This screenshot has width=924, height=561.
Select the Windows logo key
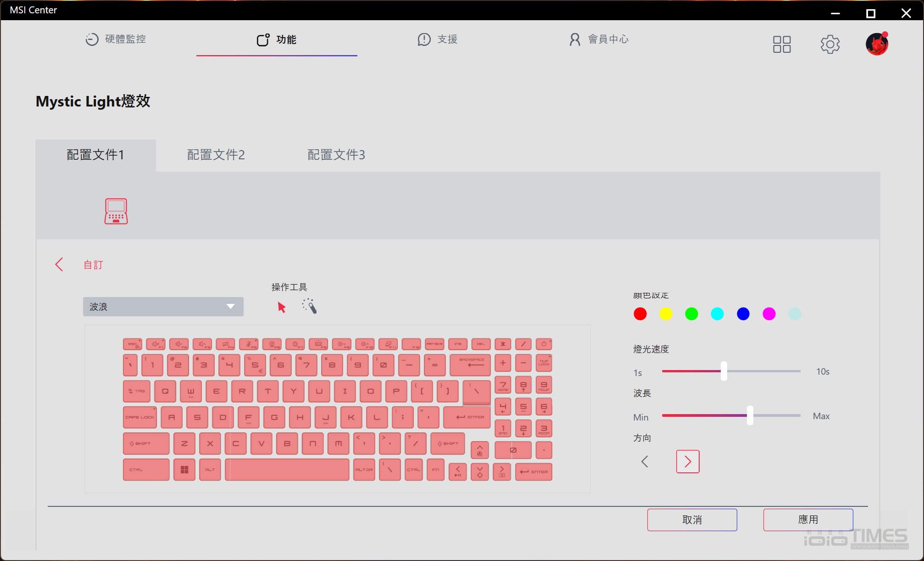(x=184, y=470)
